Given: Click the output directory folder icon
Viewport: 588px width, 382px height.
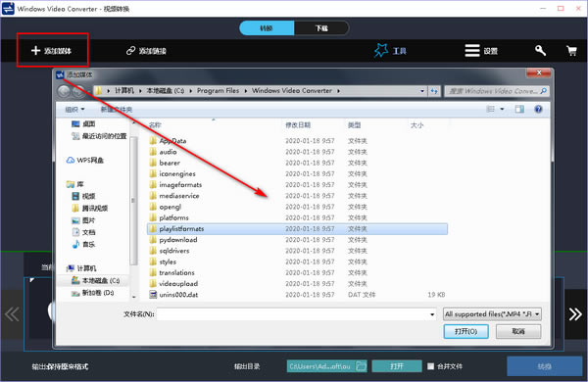Looking at the screenshot, I should (x=361, y=366).
